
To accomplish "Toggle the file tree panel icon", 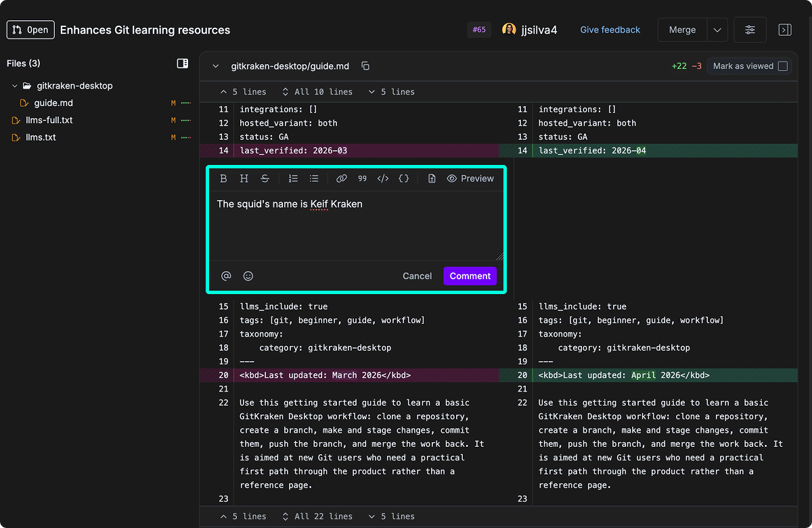I will [x=183, y=64].
